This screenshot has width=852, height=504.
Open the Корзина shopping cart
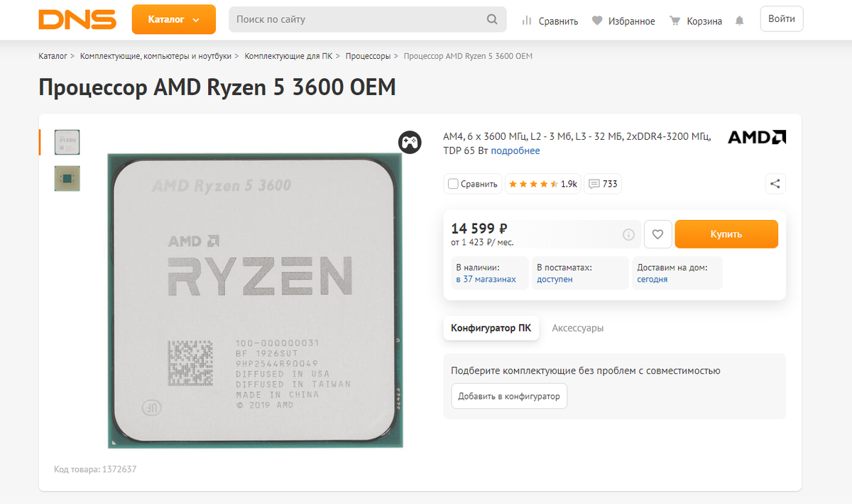click(x=696, y=21)
